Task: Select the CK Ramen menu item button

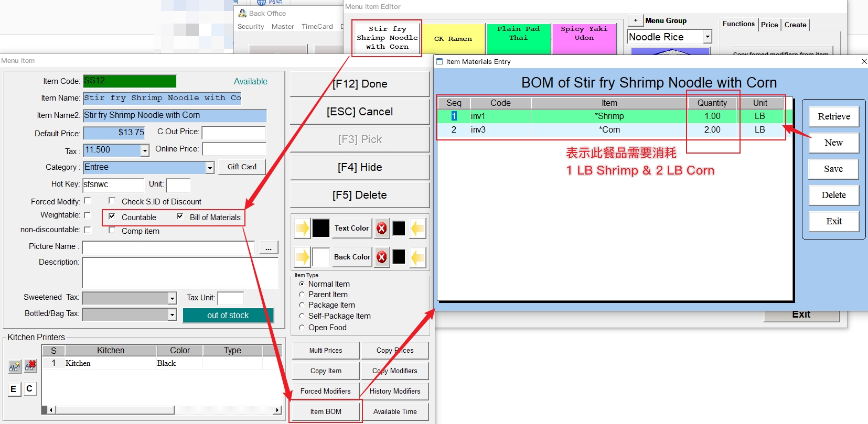Action: coord(453,38)
